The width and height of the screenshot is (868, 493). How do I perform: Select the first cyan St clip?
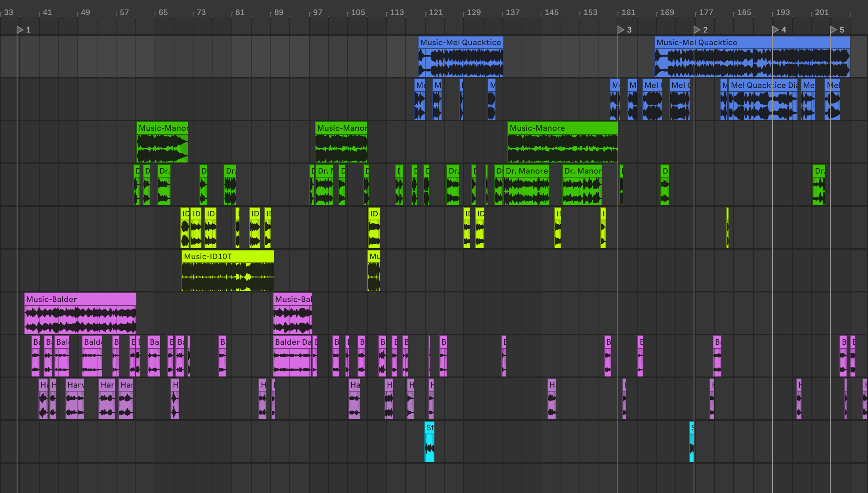[x=429, y=428]
